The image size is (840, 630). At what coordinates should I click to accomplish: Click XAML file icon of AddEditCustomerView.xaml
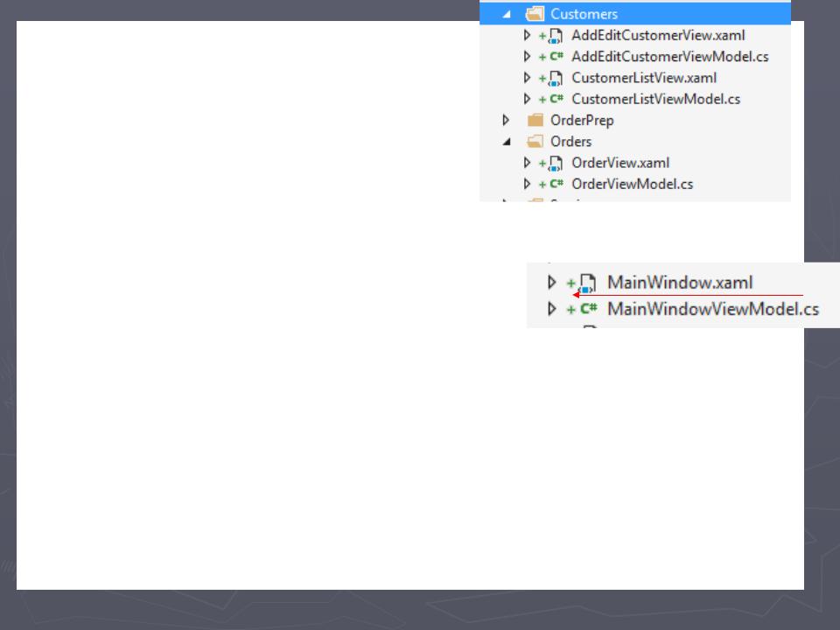555,36
